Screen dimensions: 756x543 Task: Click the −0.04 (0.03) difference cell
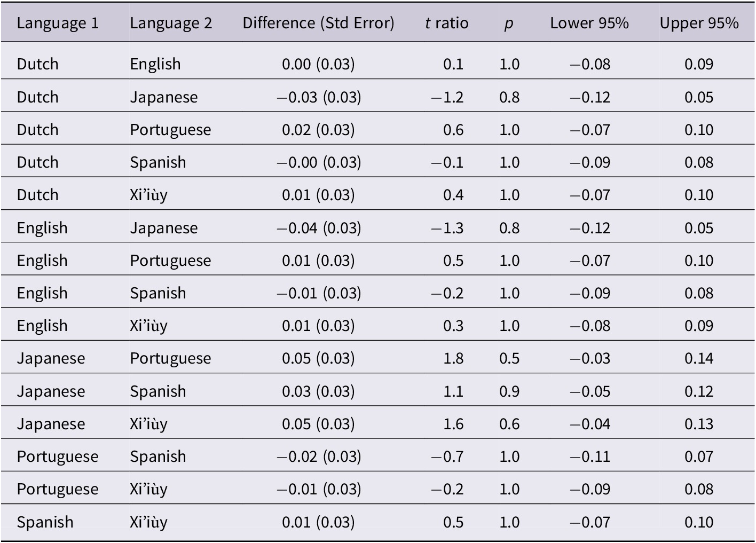319,228
